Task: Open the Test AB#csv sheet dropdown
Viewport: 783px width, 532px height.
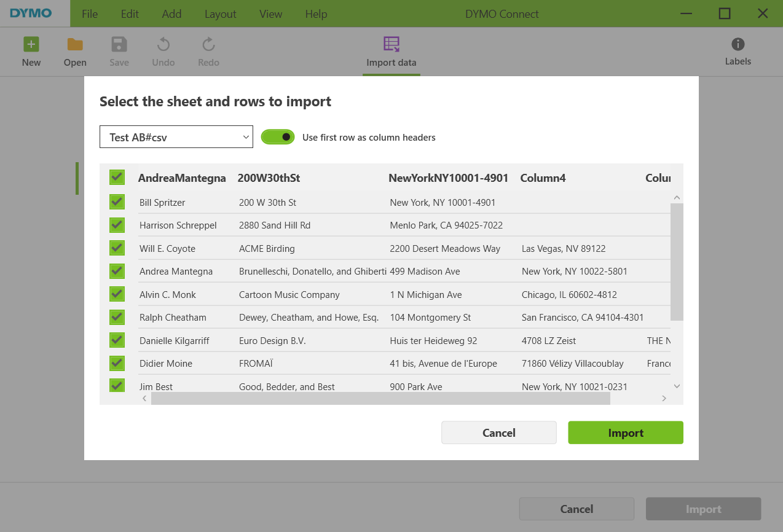Action: click(x=176, y=137)
